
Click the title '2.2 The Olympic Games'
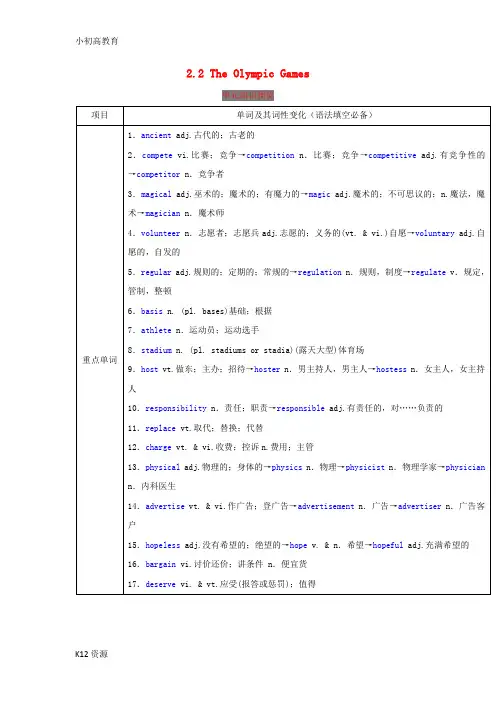[248, 74]
